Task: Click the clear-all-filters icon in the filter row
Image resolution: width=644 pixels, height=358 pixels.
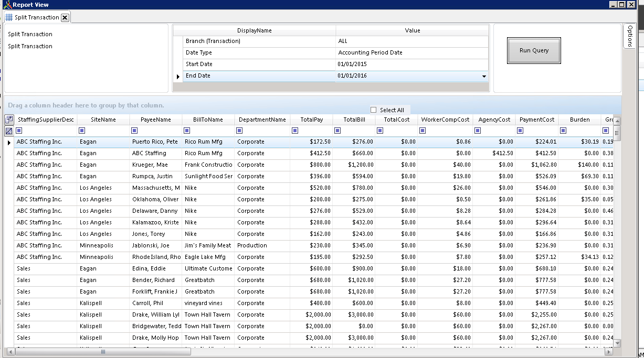Action: pos(9,131)
